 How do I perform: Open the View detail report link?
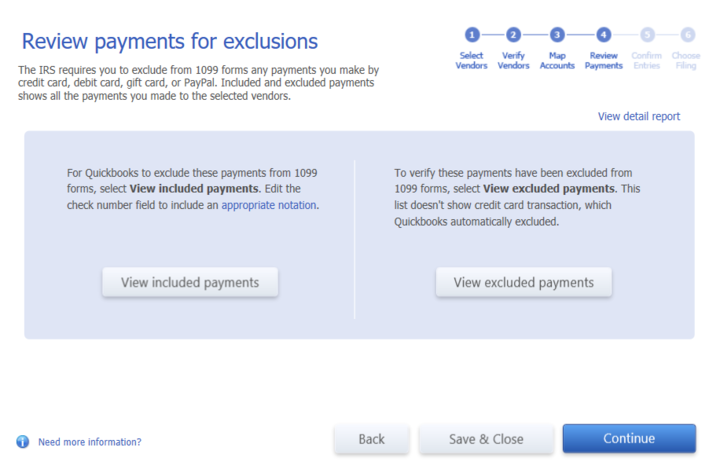point(638,116)
